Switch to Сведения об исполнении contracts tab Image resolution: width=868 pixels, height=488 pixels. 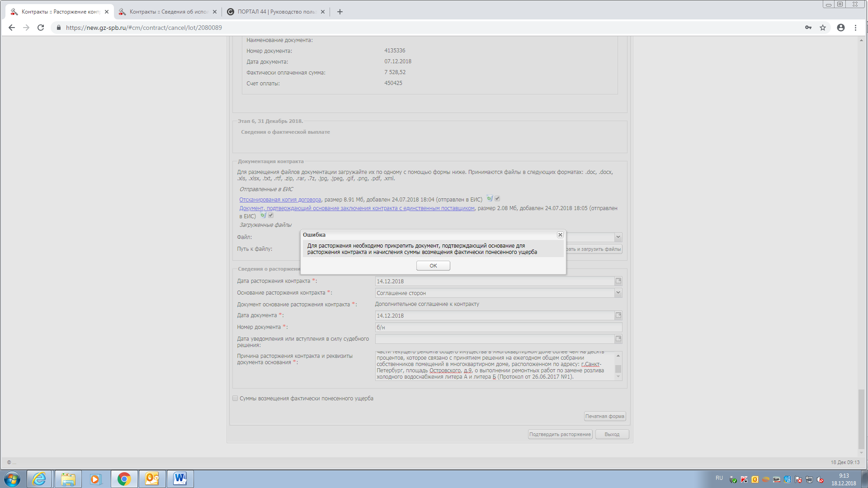tap(167, 12)
